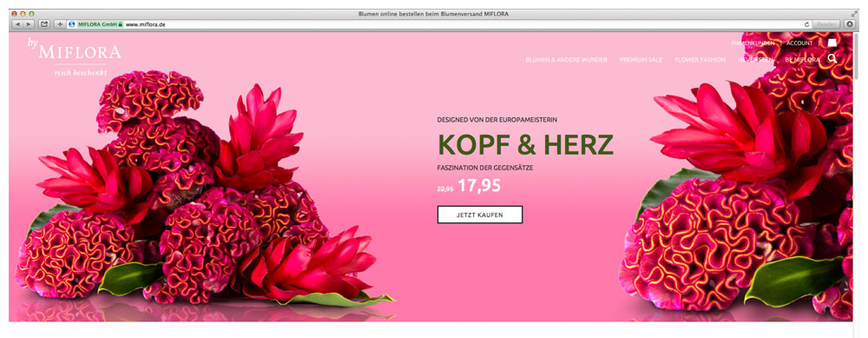Add bookmark with the plus button
This screenshot has height=338, width=868.
tap(61, 24)
